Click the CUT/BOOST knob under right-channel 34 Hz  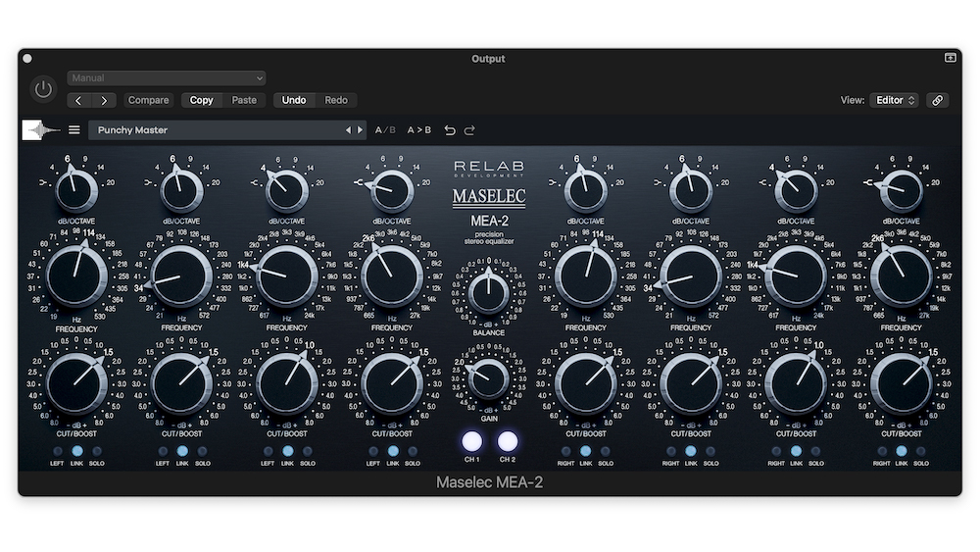click(691, 383)
